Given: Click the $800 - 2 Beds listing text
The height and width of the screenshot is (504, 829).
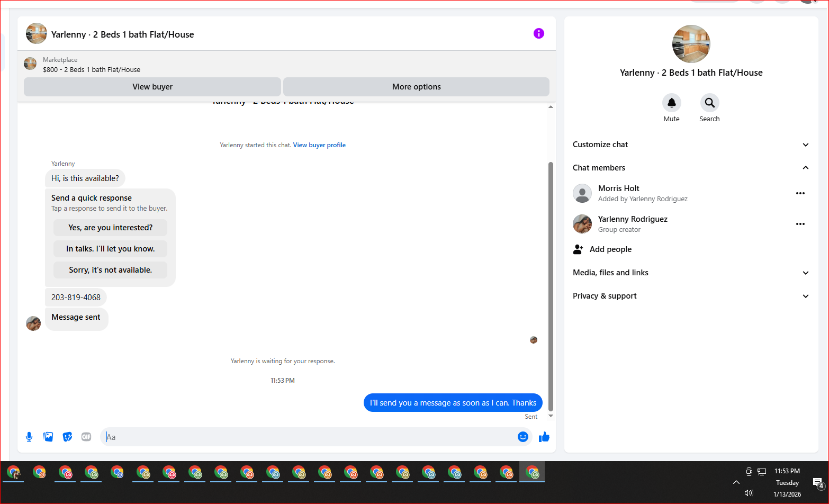Looking at the screenshot, I should pos(92,70).
